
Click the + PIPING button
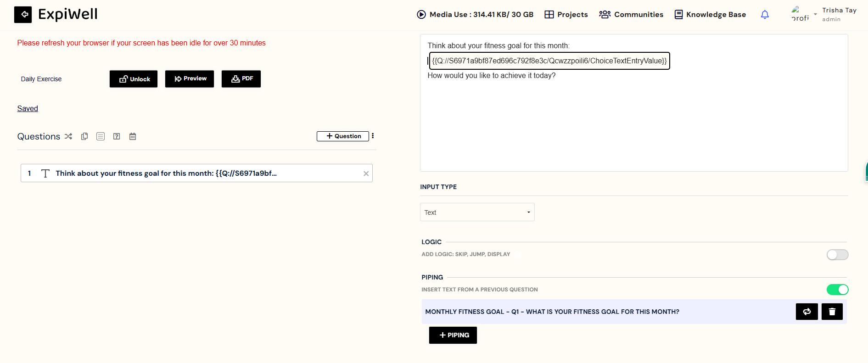point(453,335)
